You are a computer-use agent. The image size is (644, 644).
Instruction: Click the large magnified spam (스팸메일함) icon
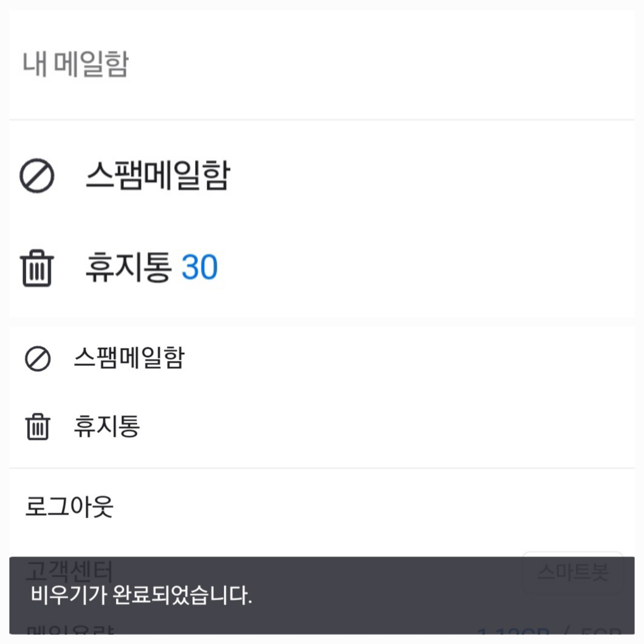click(37, 176)
